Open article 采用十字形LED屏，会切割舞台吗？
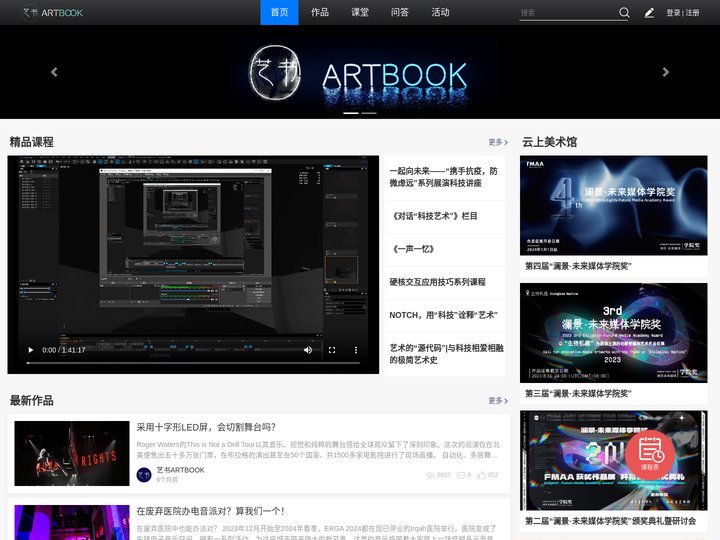Screen dimensions: 720x540 (206, 428)
